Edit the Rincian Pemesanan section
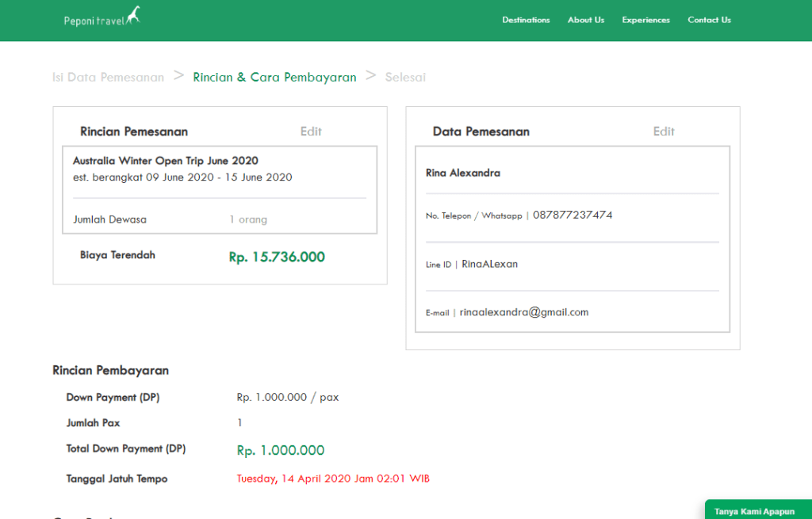 (x=311, y=132)
